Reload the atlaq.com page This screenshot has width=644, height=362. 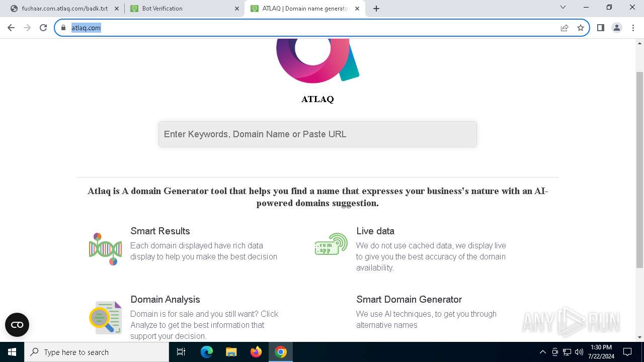pyautogui.click(x=43, y=28)
